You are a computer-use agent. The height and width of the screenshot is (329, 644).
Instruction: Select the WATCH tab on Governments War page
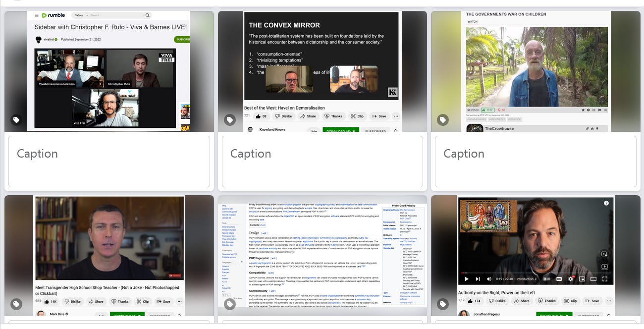pos(473,22)
